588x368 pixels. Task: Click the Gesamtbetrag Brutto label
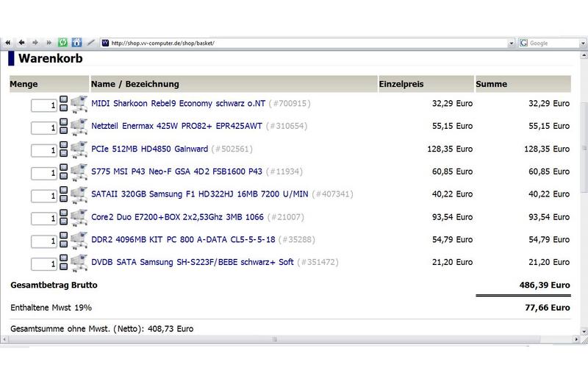54,285
